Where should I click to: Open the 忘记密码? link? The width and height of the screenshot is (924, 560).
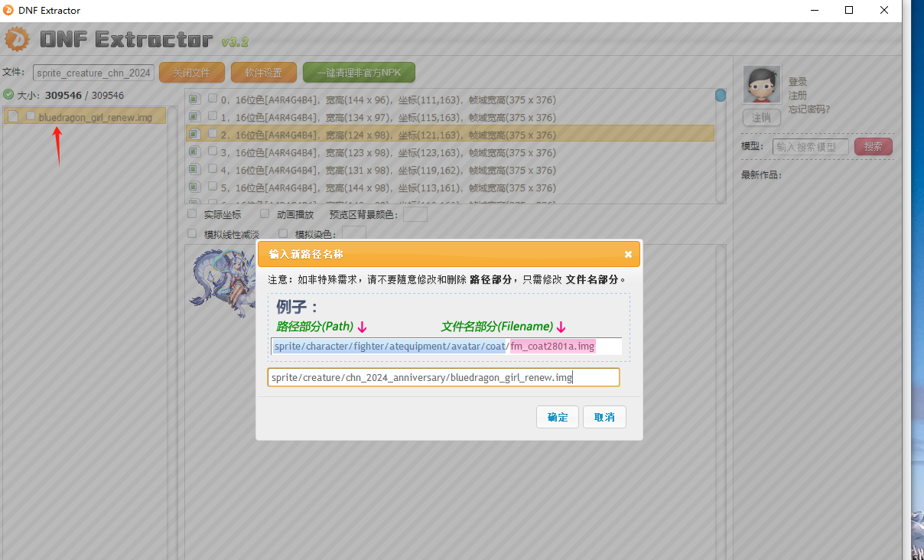809,109
